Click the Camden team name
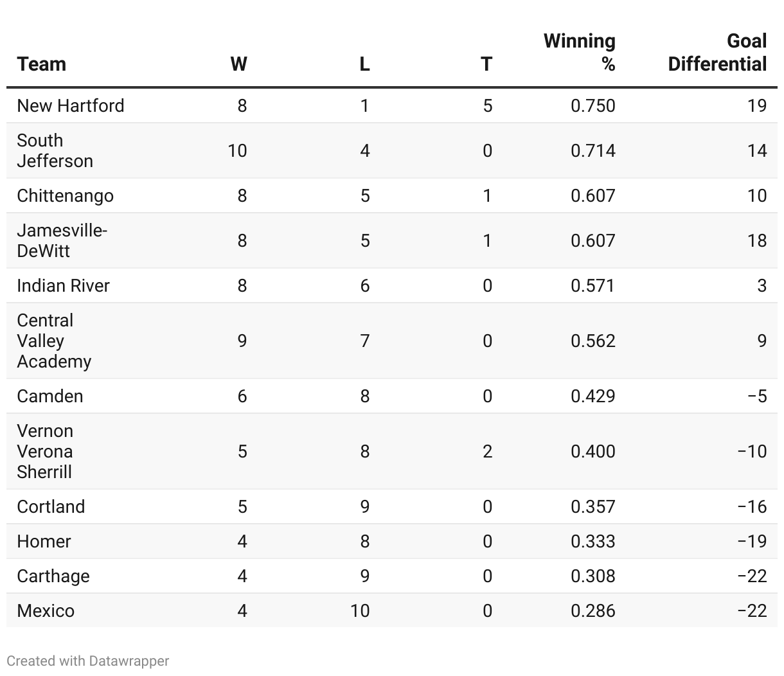 [50, 396]
